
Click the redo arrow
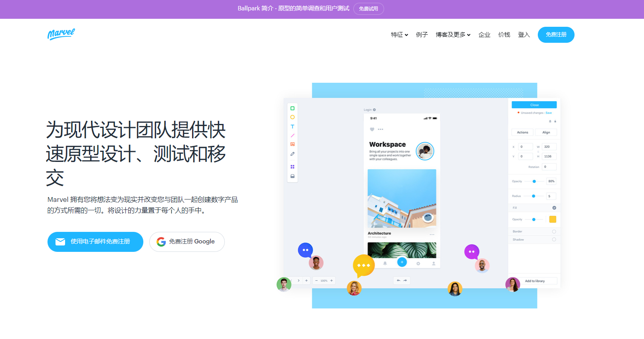click(405, 281)
